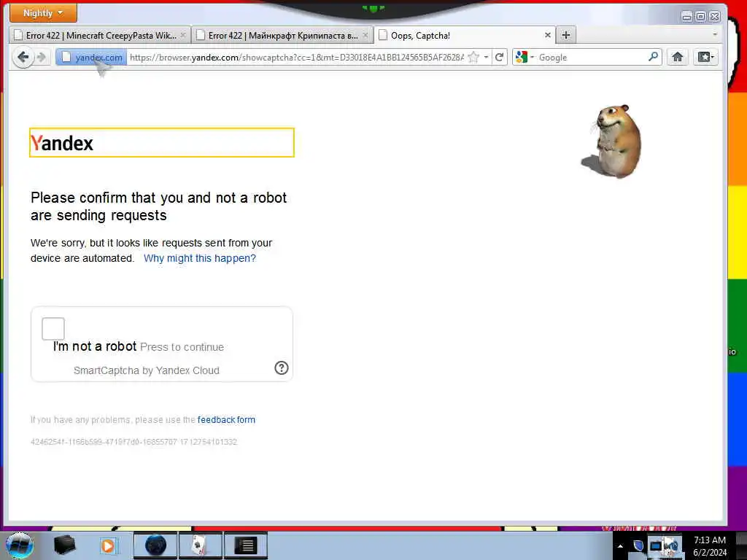Close the Oops, Captcha! tab

point(547,35)
